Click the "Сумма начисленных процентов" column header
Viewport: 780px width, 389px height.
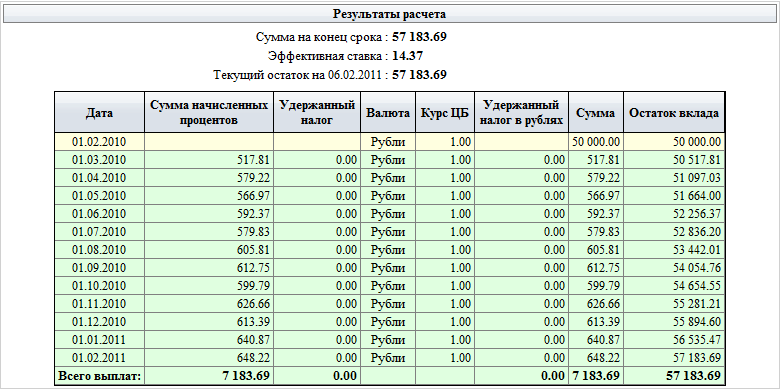click(209, 113)
